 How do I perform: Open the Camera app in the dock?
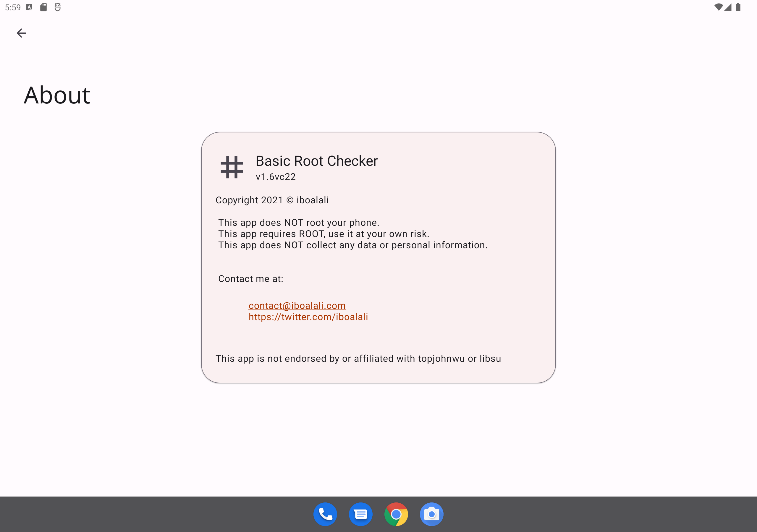432,514
